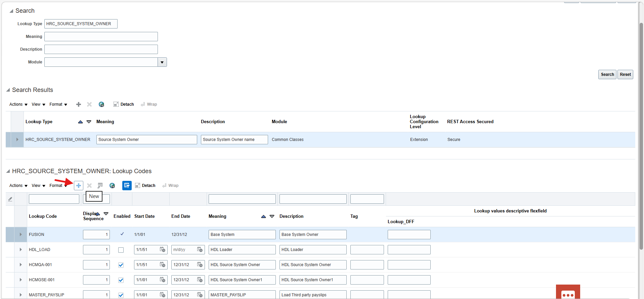Open the Module dropdown
The image size is (644, 299).
(x=162, y=62)
